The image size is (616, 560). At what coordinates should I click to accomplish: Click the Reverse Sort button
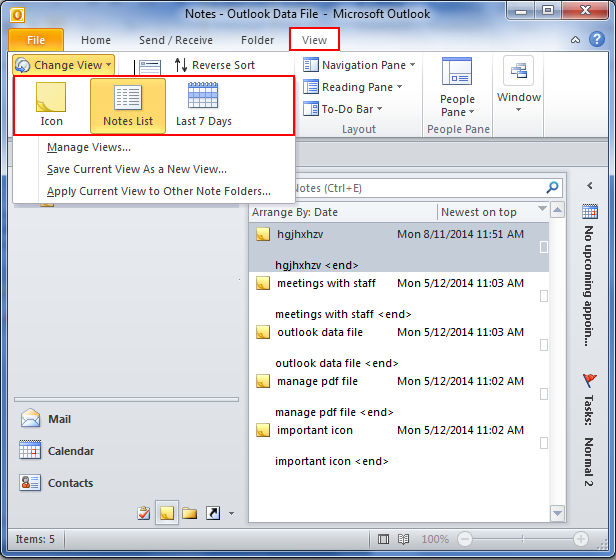click(215, 65)
